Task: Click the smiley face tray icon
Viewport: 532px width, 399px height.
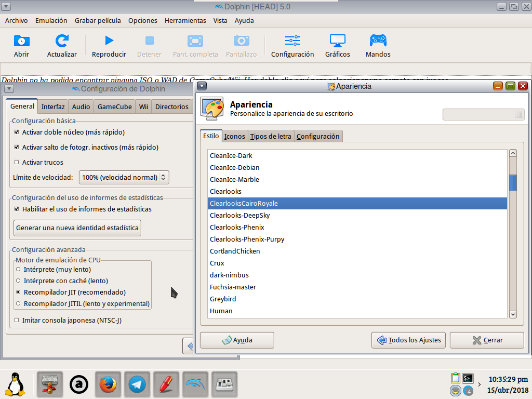Action: [x=456, y=391]
